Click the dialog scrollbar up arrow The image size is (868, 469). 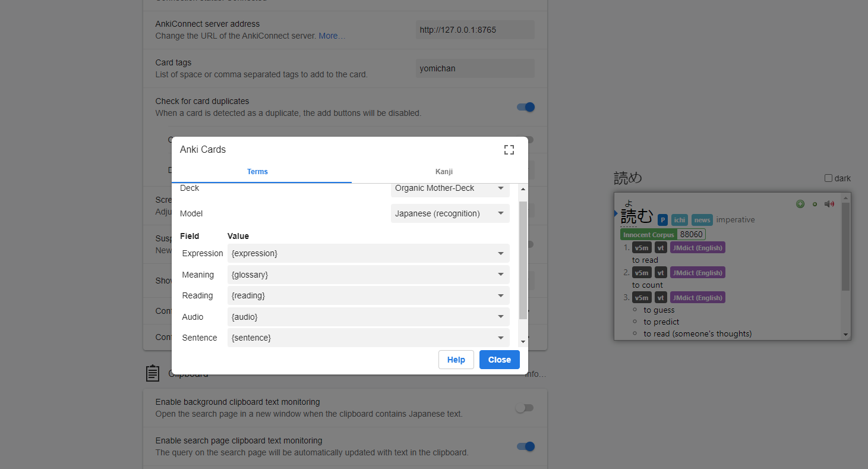pos(523,189)
